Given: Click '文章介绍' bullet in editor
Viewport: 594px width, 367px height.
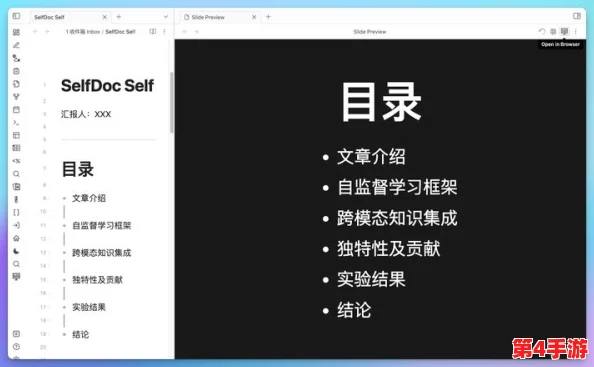Looking at the screenshot, I should 89,198.
